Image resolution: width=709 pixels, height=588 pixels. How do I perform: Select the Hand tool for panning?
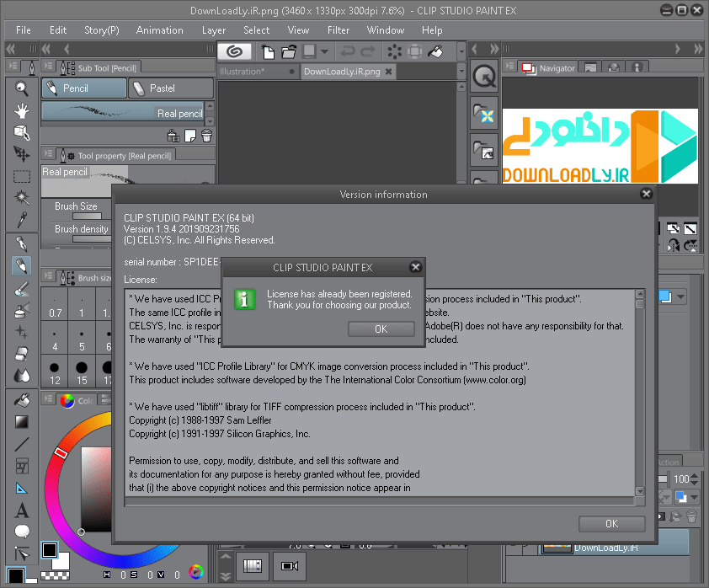[22, 110]
